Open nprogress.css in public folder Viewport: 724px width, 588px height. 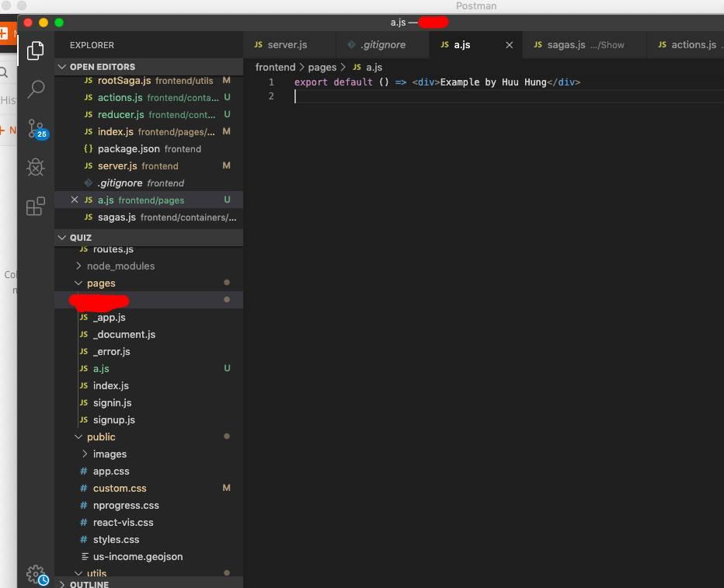(x=148, y=506)
